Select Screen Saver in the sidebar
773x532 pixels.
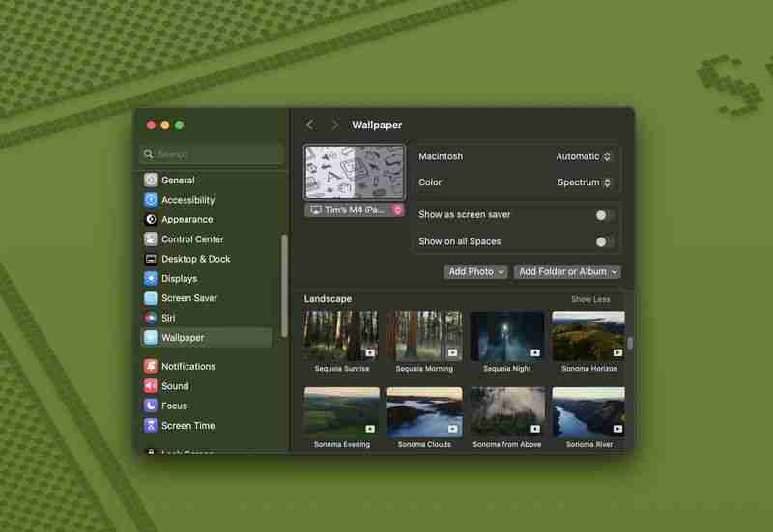coord(208,298)
